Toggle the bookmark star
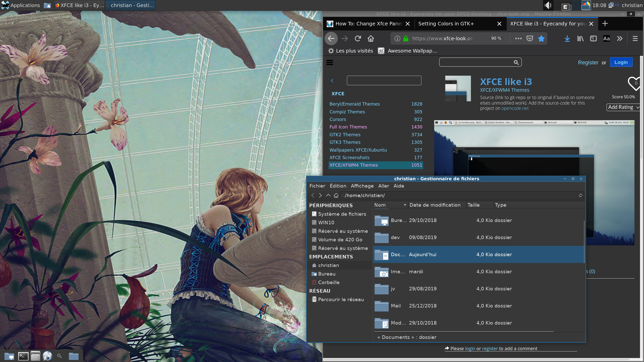This screenshot has height=362, width=644. tap(541, 38)
